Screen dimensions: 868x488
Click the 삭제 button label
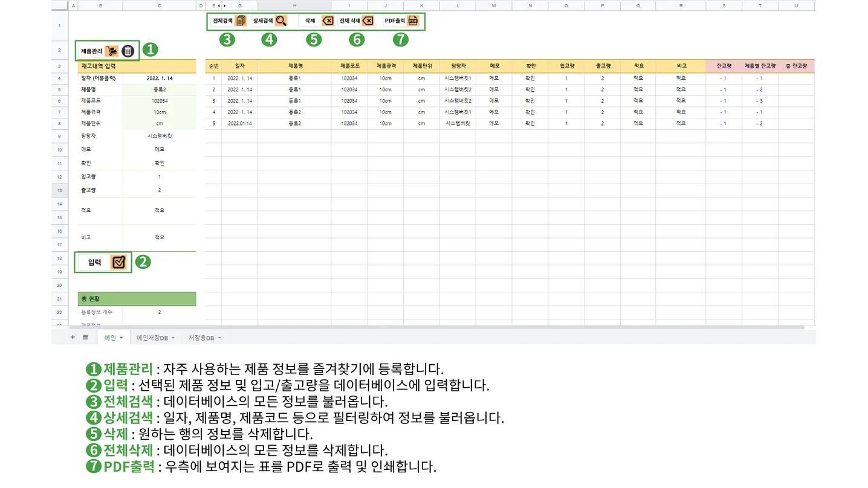tap(310, 21)
